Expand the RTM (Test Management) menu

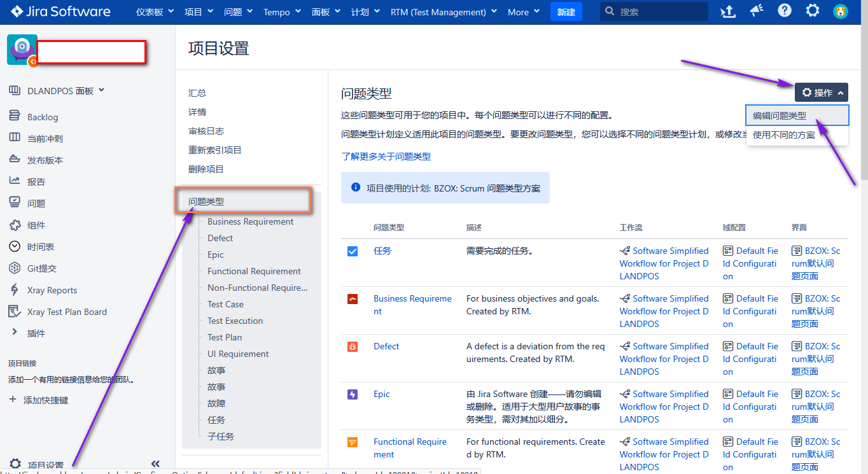coord(444,11)
